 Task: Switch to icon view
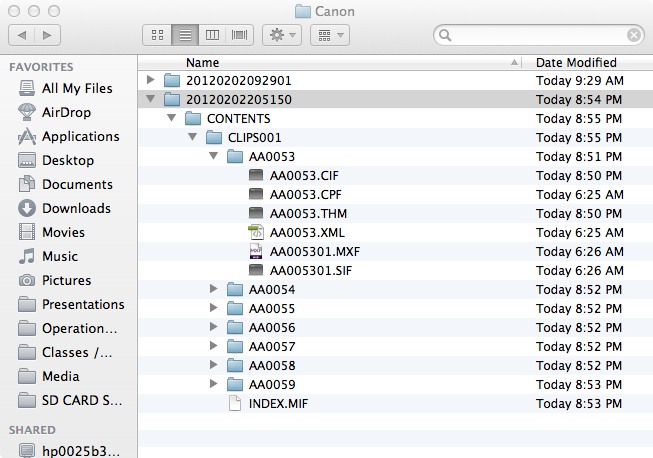(157, 35)
